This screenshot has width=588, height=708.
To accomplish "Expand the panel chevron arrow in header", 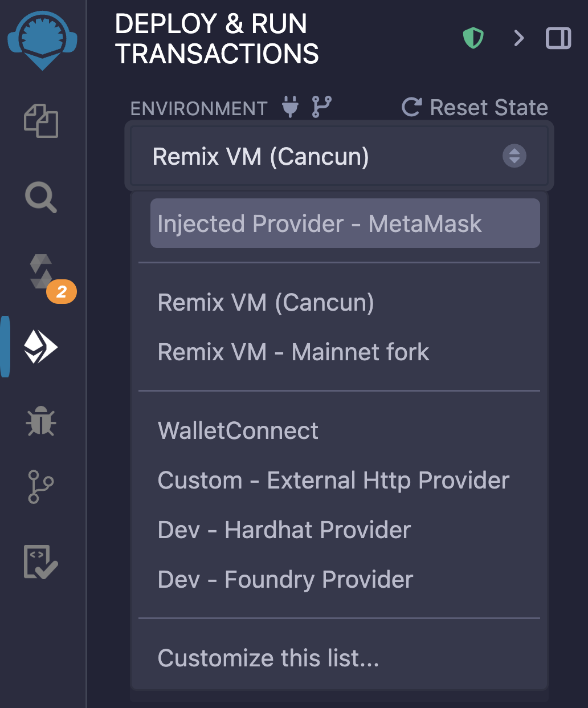I will 518,38.
